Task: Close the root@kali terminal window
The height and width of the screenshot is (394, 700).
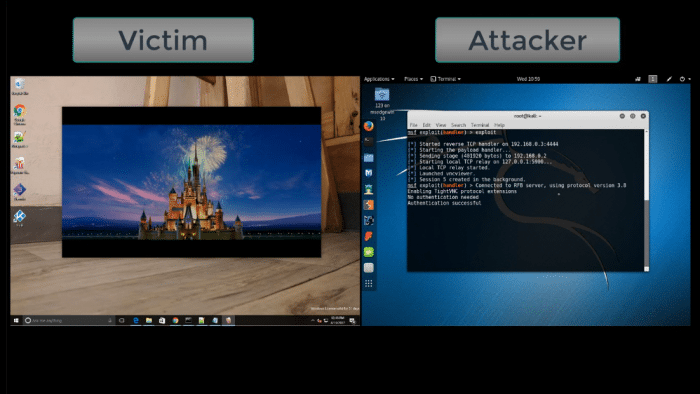Action: click(643, 116)
